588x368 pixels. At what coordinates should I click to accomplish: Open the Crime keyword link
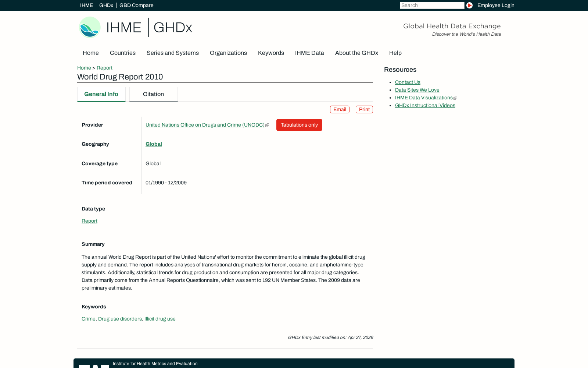click(x=89, y=319)
